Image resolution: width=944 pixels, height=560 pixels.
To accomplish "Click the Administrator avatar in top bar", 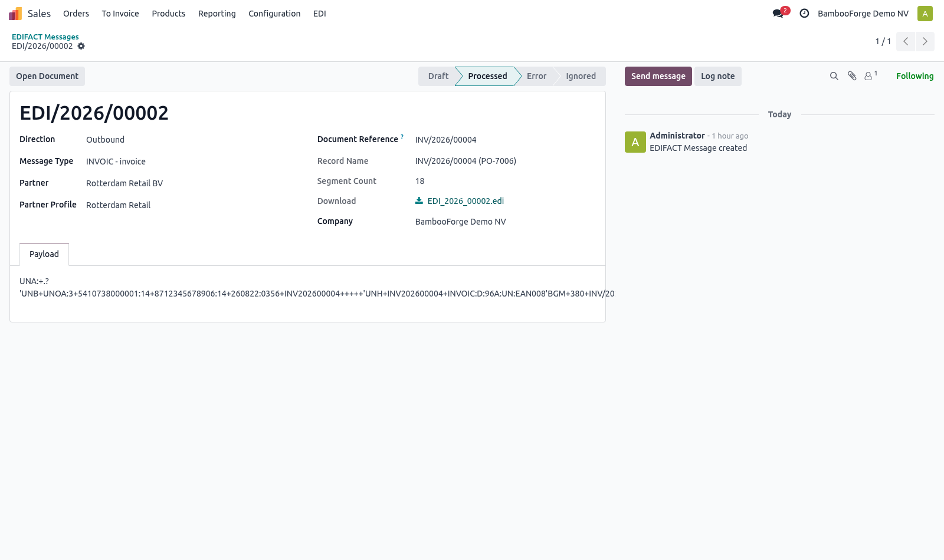I will [x=925, y=14].
